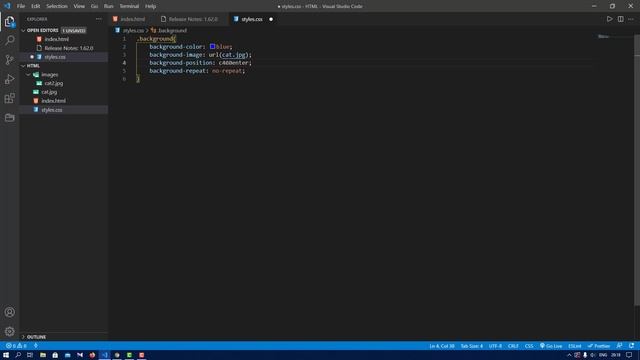Screen dimensions: 640x360
Task: Open the Explorer panel ellipsis menu
Action: coord(99,19)
